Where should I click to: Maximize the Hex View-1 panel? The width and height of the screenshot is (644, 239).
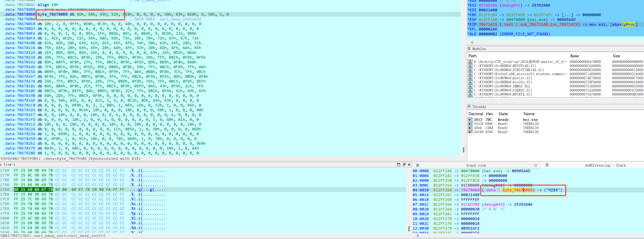pos(398,165)
